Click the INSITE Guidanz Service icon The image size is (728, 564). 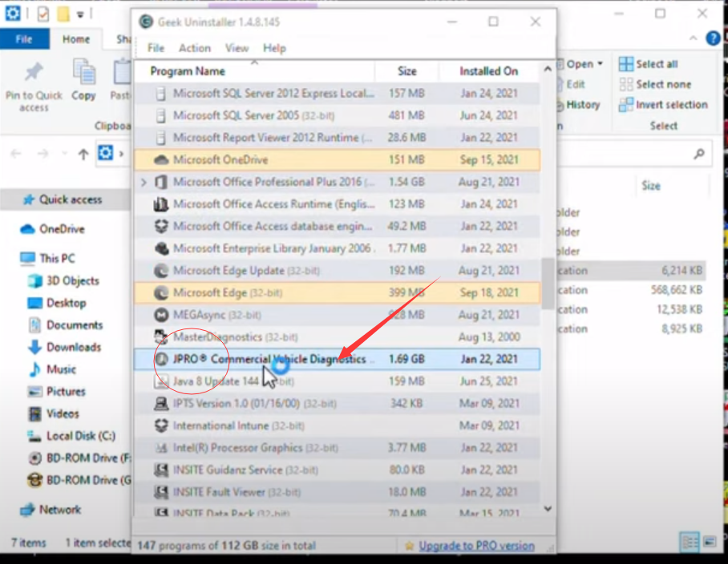click(x=161, y=469)
